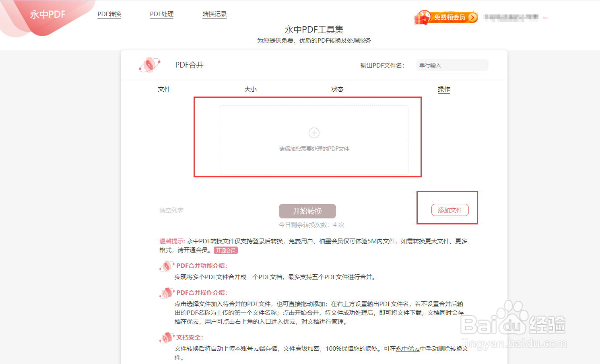
Task: Click the 文档安全 heading
Action: pos(190,337)
